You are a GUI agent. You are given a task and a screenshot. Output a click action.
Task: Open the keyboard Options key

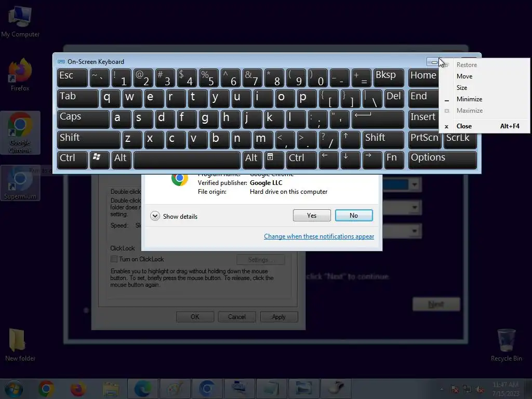point(443,160)
